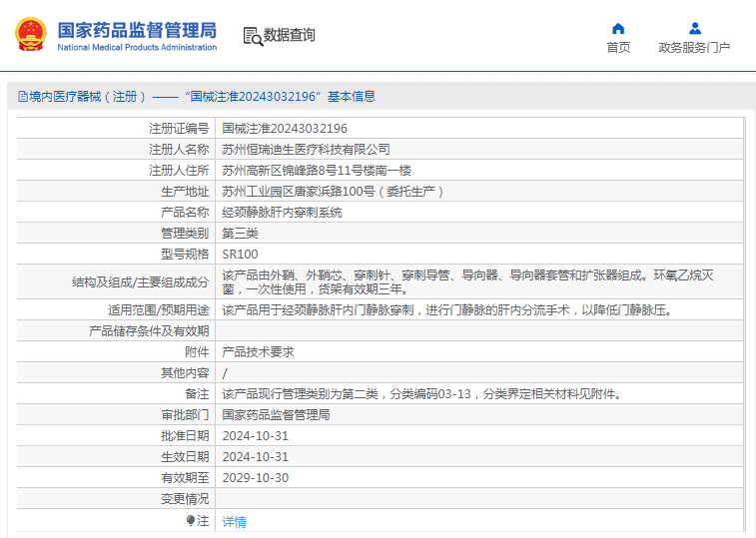Click attachment value 产品技术要求

coord(258,352)
